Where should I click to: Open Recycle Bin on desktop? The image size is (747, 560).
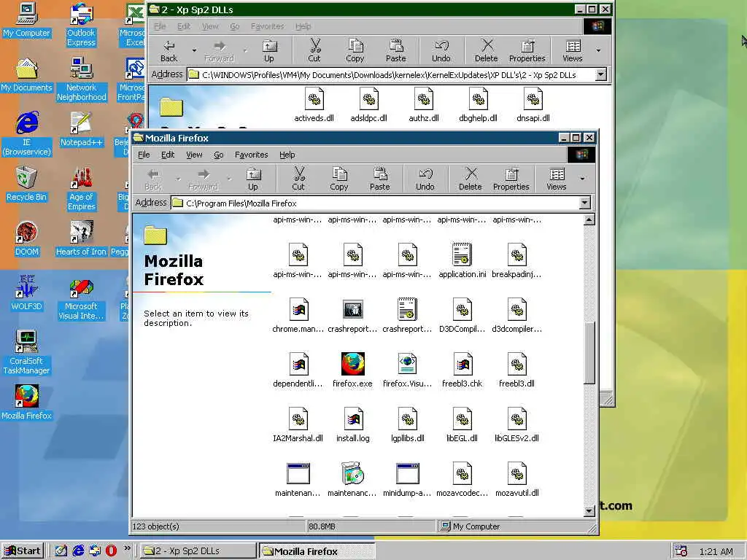[27, 184]
